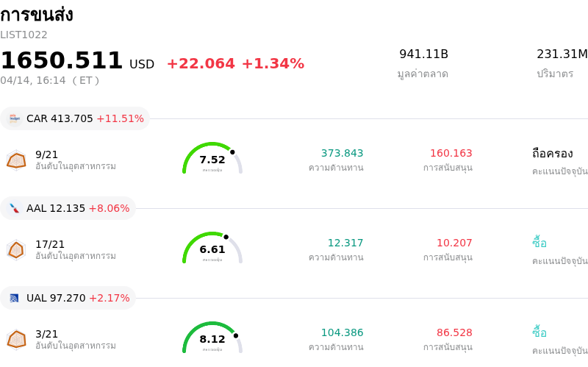Click the CAR ถือครอง rating label
Viewport: 588px width, 367px height.
tap(552, 154)
